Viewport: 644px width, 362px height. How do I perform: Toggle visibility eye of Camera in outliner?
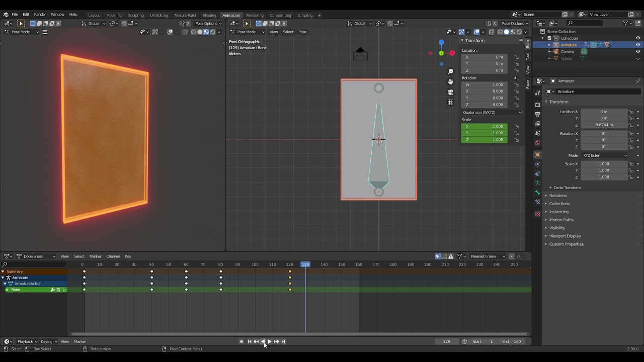(x=638, y=51)
